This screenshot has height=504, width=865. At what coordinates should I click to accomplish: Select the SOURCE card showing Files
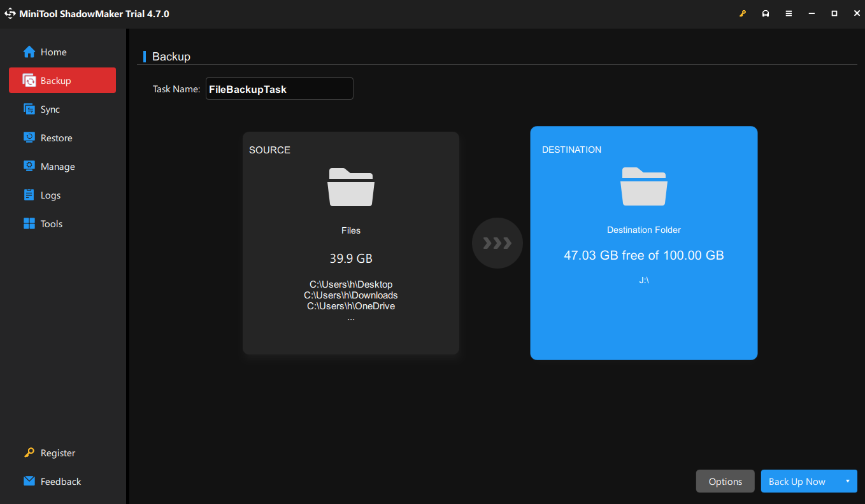350,242
